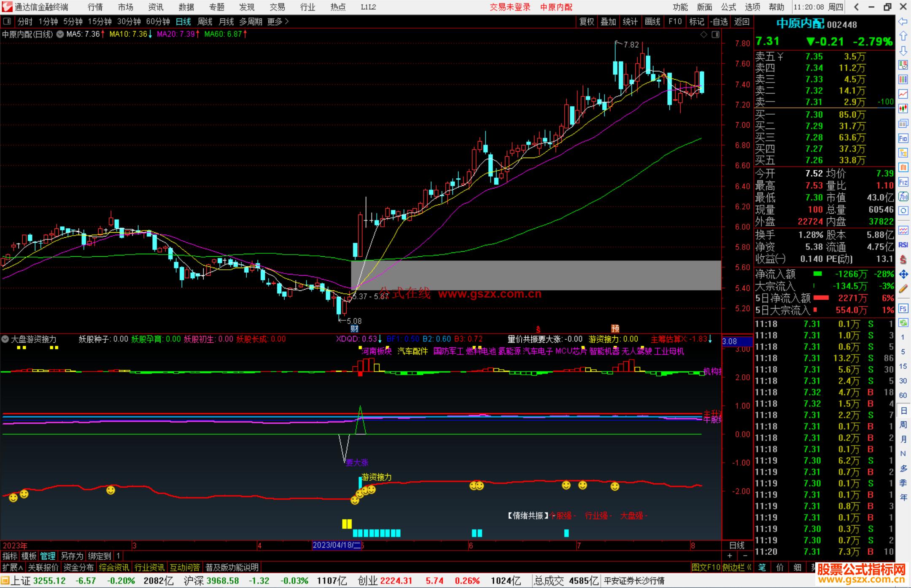911x588 pixels.
Task: Open the 公式 menu
Action: point(728,7)
